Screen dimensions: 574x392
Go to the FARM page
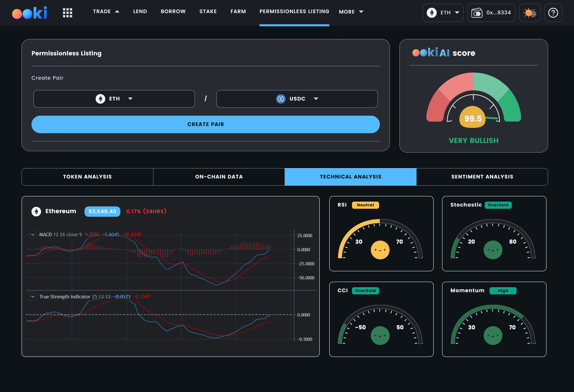(x=238, y=12)
